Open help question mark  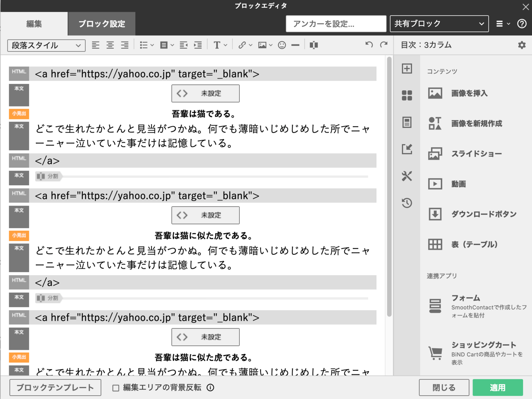(x=522, y=24)
